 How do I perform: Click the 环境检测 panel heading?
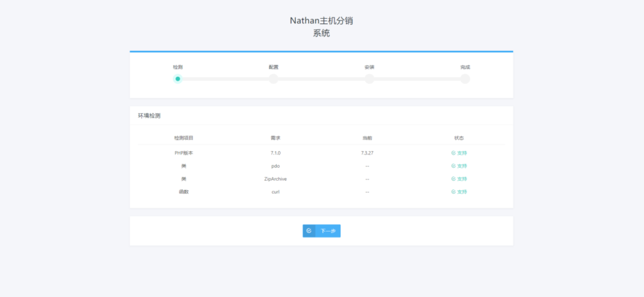coord(149,116)
